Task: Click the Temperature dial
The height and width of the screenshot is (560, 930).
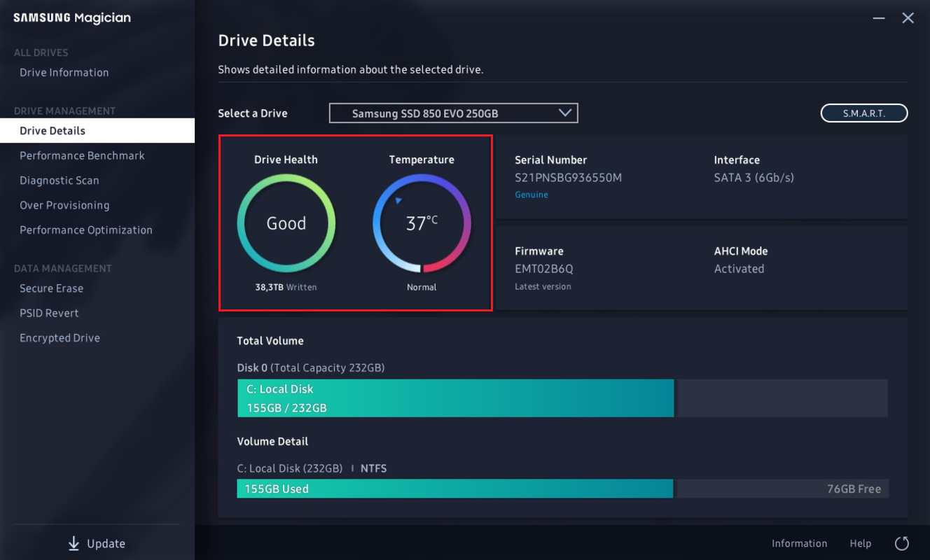Action: (421, 223)
